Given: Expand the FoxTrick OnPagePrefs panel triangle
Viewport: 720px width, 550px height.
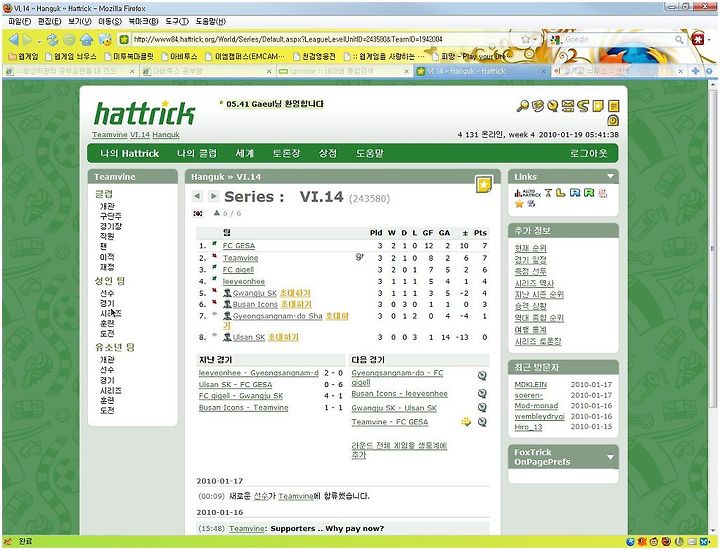Looking at the screenshot, I should (x=610, y=457).
